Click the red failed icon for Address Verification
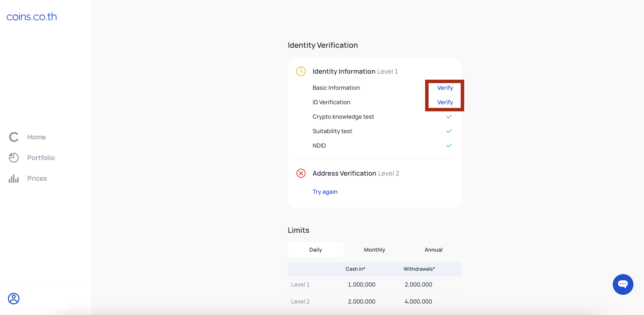 (x=301, y=173)
